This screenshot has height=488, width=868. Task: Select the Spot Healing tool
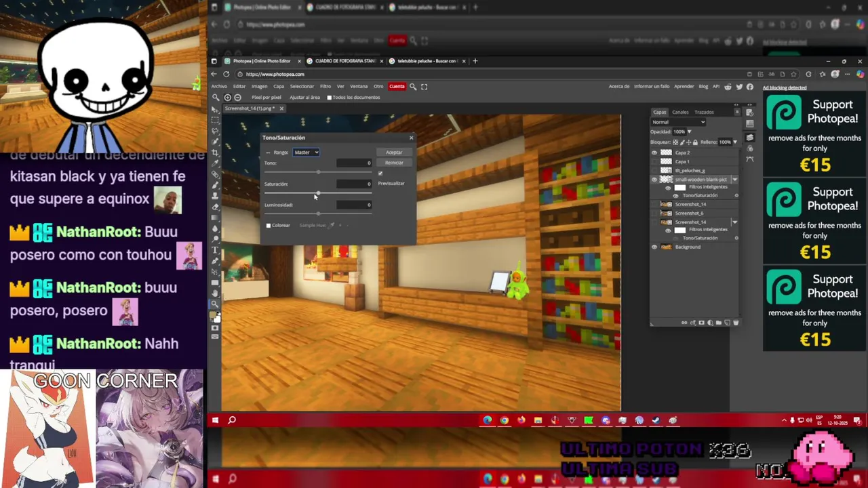[215, 174]
